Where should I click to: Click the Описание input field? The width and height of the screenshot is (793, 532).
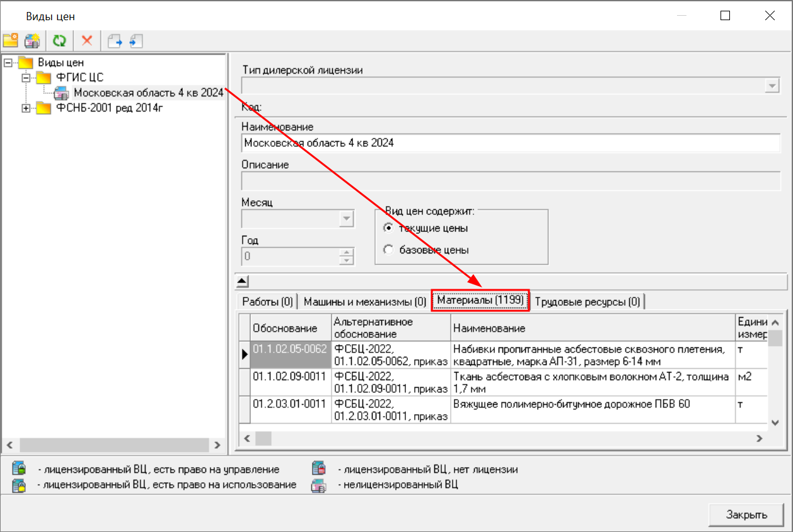511,181
